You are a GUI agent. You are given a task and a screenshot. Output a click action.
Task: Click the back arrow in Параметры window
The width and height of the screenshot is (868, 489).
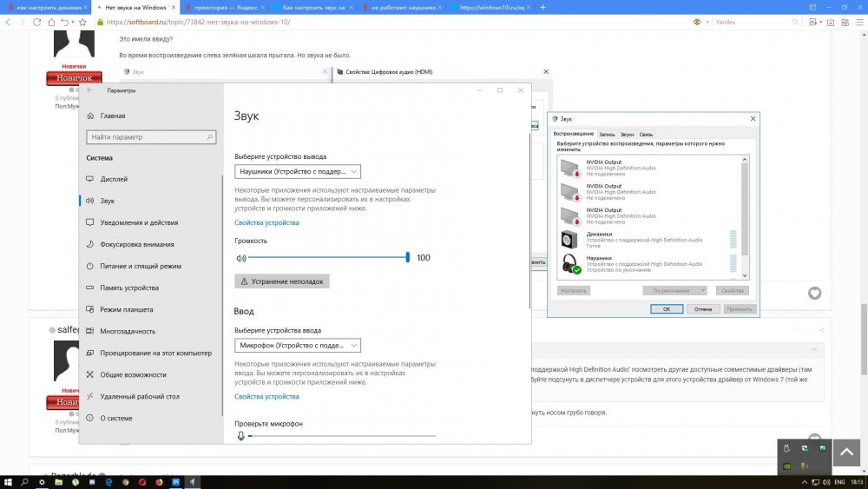tap(89, 90)
